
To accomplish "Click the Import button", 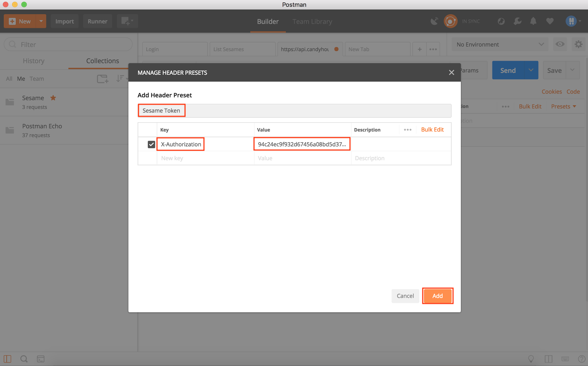I will click(x=64, y=21).
